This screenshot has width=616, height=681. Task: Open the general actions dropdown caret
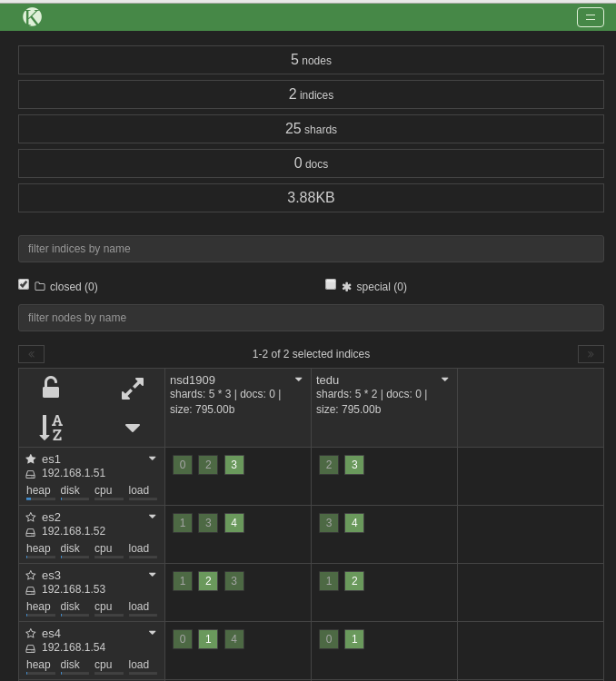click(133, 428)
